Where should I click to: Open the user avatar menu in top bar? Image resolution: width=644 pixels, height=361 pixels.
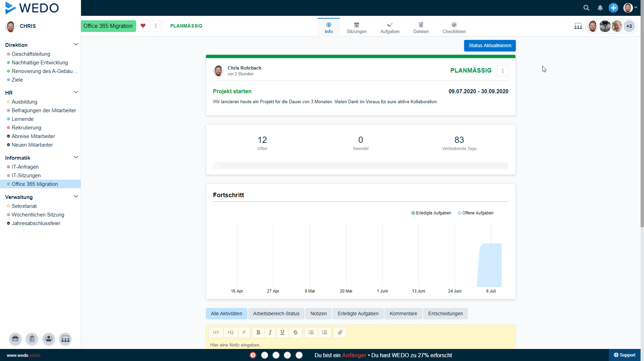(x=630, y=8)
